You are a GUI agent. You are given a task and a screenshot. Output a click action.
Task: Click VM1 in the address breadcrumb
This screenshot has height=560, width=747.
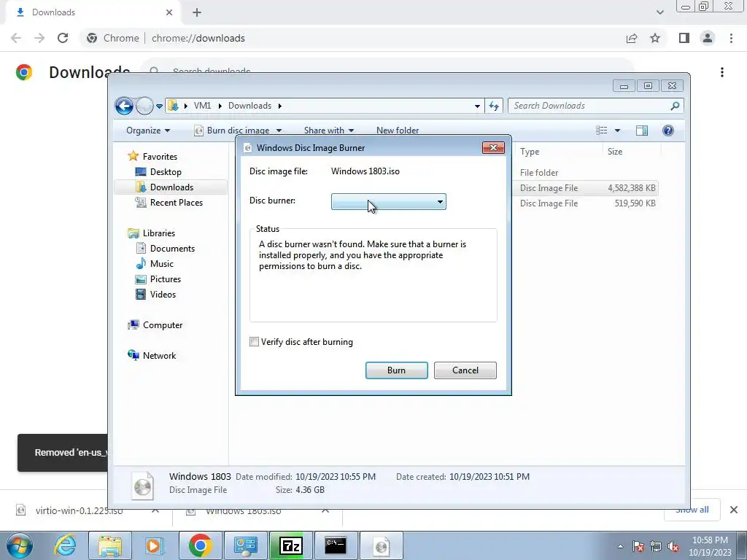[202, 106]
